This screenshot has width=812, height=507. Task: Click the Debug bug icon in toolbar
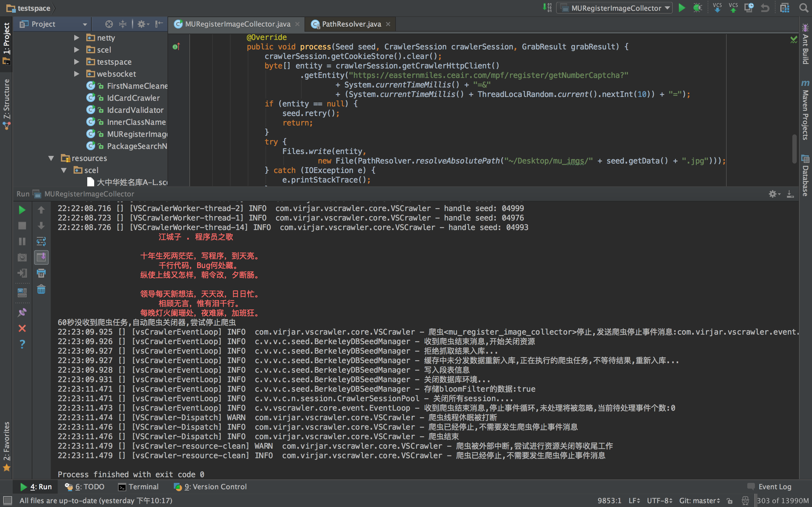697,8
